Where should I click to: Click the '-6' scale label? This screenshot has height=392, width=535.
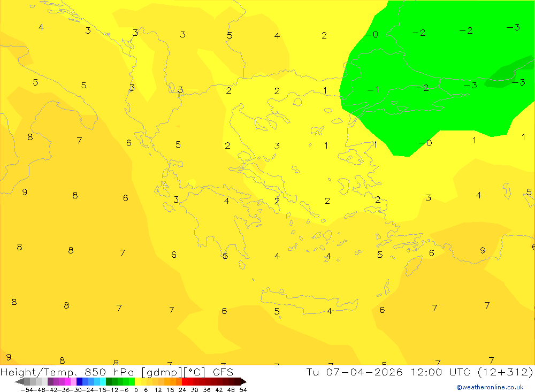124,390
